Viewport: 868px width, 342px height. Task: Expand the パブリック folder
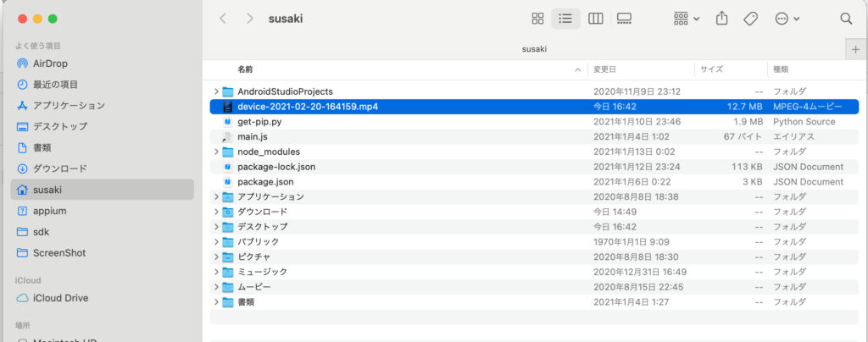[216, 241]
